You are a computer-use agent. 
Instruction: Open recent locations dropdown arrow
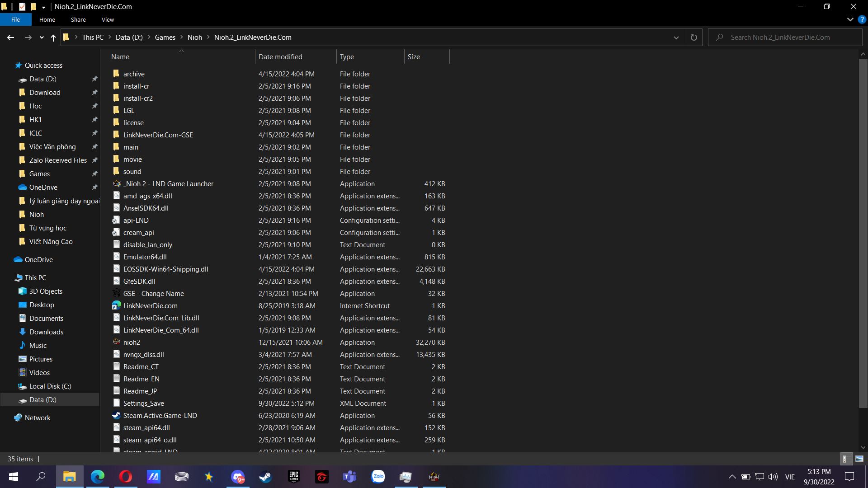[42, 38]
